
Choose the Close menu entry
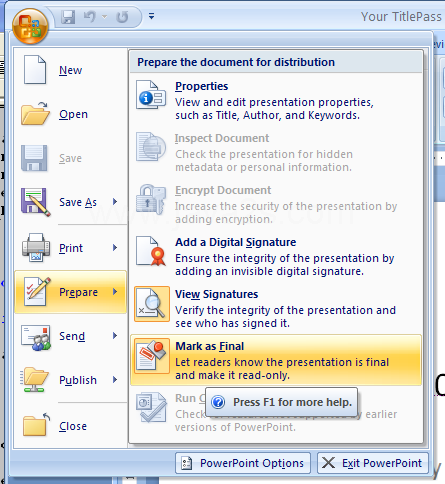(73, 426)
